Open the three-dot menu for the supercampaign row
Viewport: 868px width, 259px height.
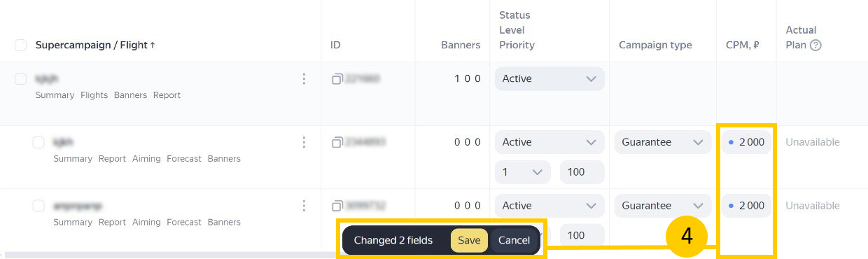coord(304,79)
